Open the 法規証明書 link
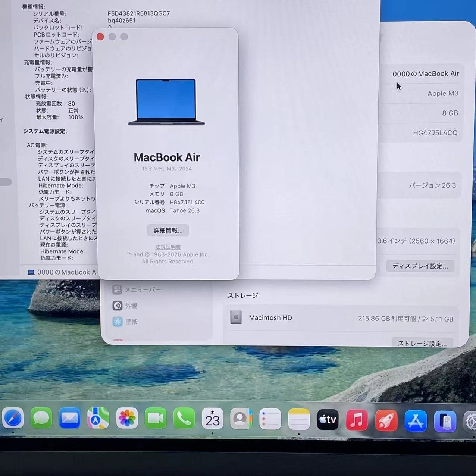476x476 pixels. tap(168, 247)
